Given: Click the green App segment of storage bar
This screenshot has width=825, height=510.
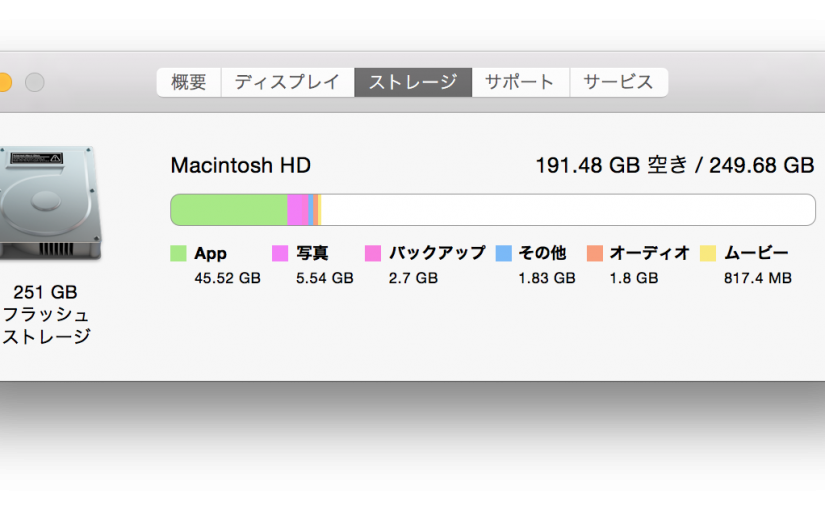Looking at the screenshot, I should click(228, 210).
